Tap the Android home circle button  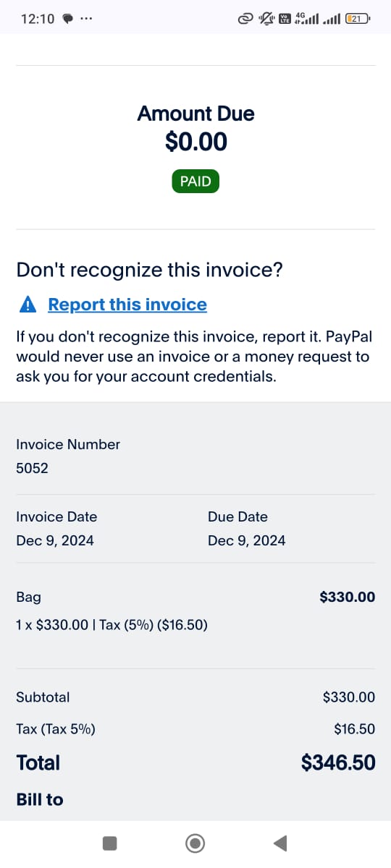[x=195, y=843]
